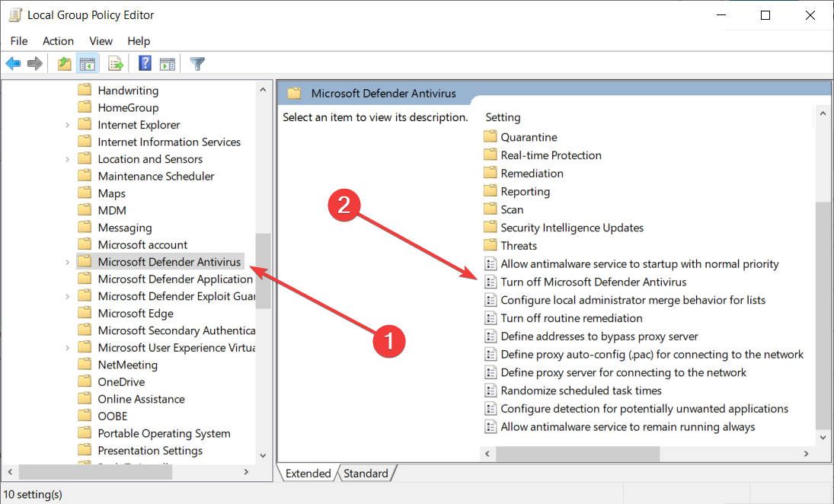This screenshot has height=504, width=834.
Task: Click the settings list scroll down arrow
Action: (823, 438)
